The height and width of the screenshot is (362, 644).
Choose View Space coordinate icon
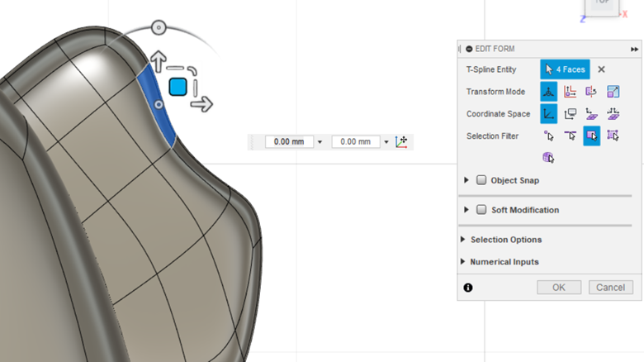(570, 113)
